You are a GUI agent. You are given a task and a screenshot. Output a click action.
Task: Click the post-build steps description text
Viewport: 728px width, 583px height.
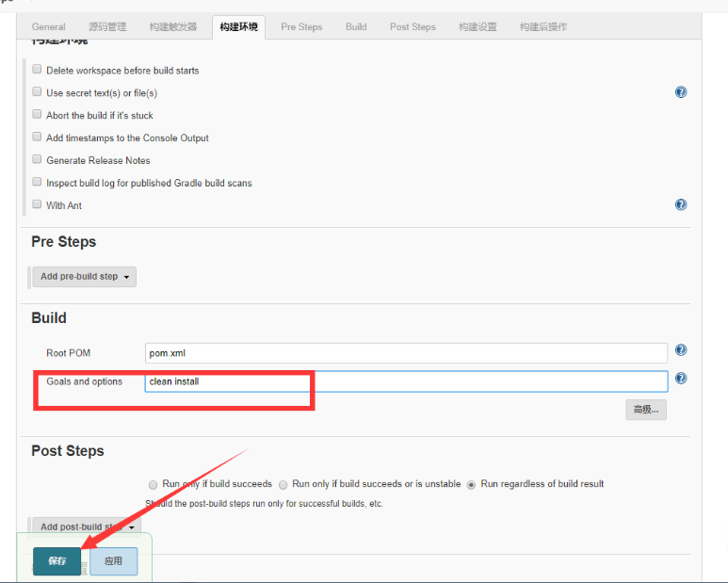click(x=265, y=504)
